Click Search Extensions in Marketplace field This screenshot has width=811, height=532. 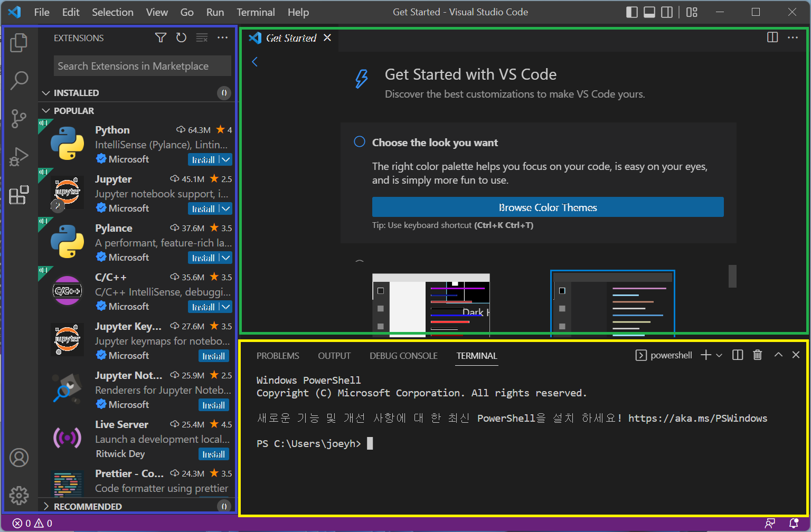(x=142, y=66)
